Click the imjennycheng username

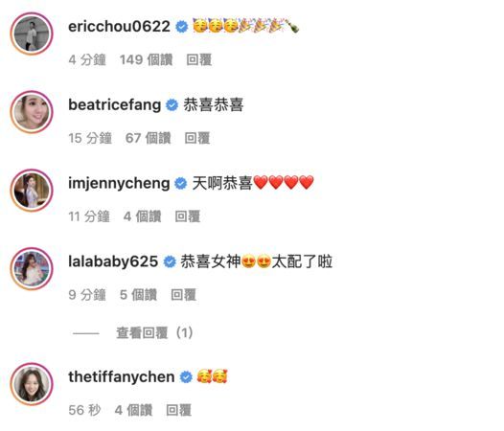coord(119,183)
